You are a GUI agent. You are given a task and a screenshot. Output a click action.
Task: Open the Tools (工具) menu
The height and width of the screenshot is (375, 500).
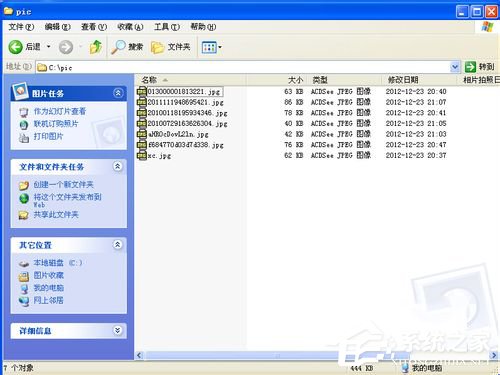[x=167, y=27]
